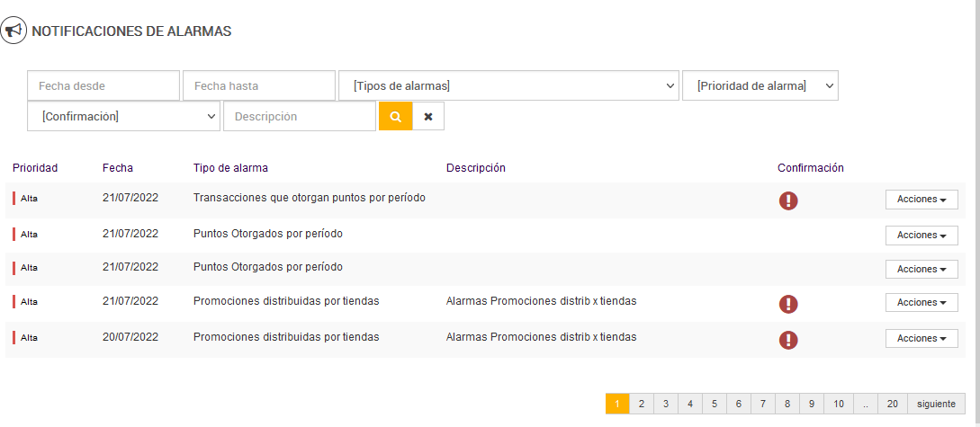This screenshot has height=427, width=980.
Task: Focus the Fecha desde date field
Action: [103, 85]
